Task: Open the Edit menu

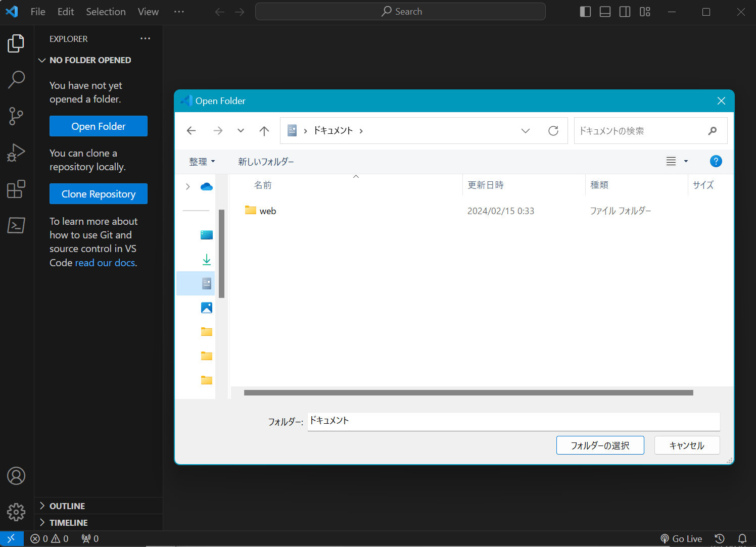Action: [x=66, y=12]
